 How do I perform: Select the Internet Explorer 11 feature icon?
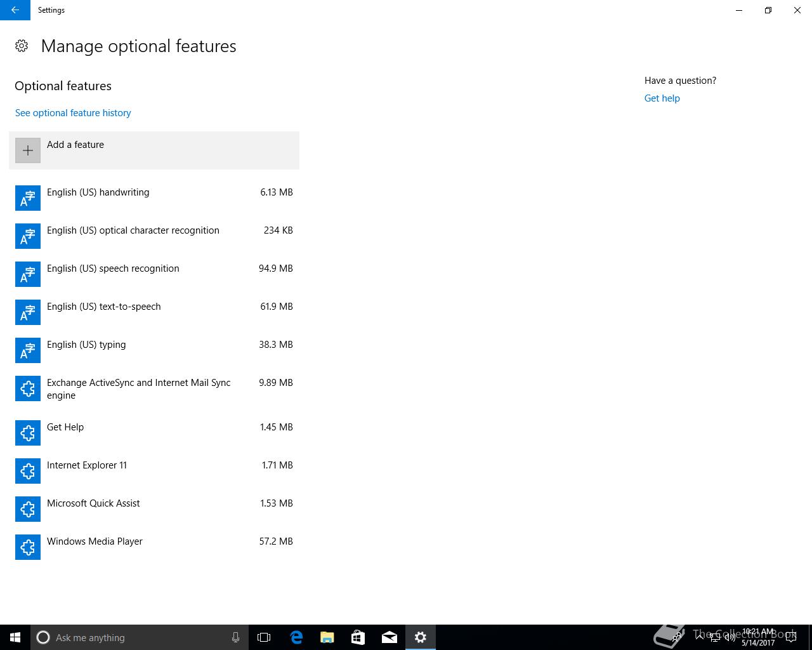tap(28, 471)
